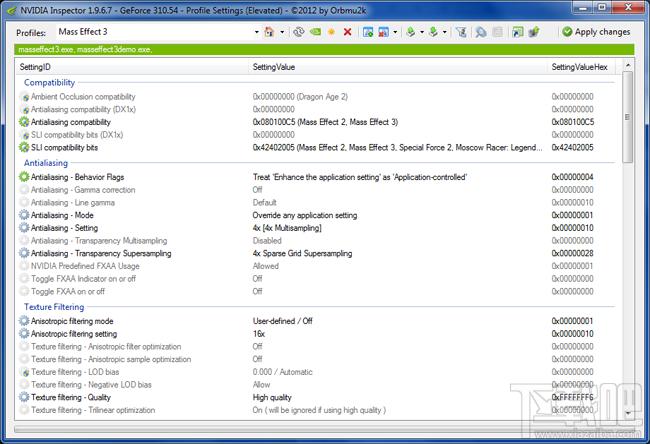
Task: Click the SettingValueHex column header
Action: [x=581, y=67]
